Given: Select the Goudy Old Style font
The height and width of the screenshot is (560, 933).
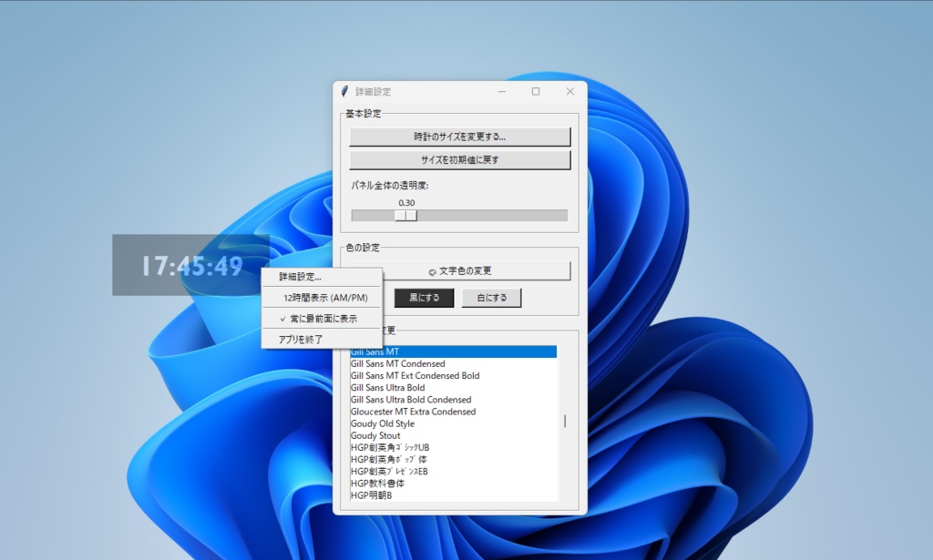Looking at the screenshot, I should click(x=454, y=423).
